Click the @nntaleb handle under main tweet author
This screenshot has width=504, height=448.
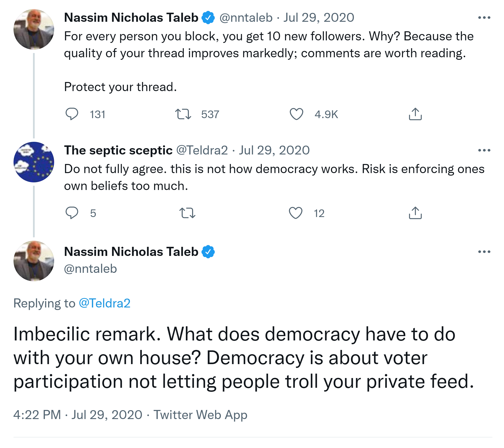coord(90,269)
